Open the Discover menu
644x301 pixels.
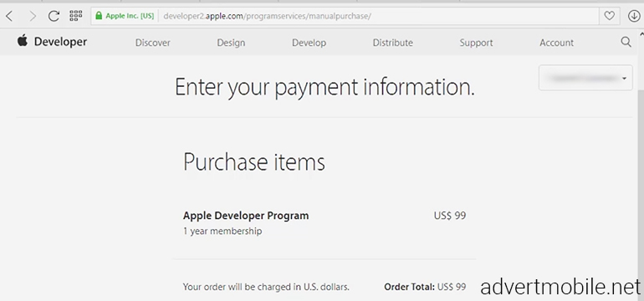click(x=153, y=43)
